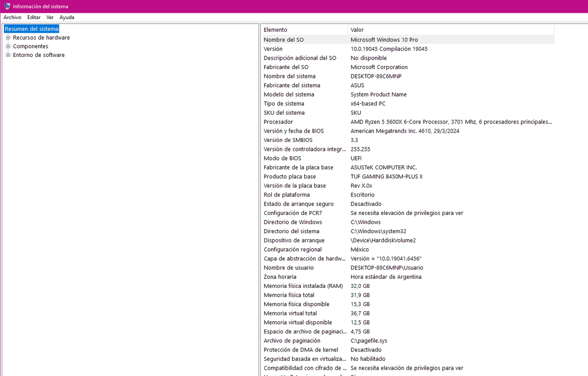Viewport: 588px width, 376px height.
Task: Select the Directorio de Windows row
Action: point(408,222)
